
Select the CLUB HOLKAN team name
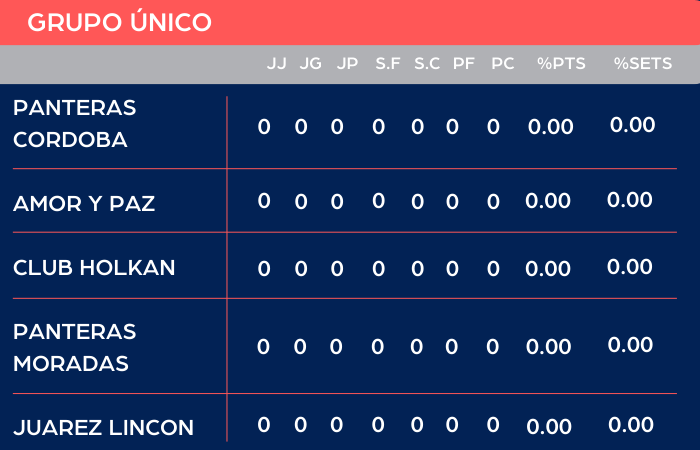94,268
